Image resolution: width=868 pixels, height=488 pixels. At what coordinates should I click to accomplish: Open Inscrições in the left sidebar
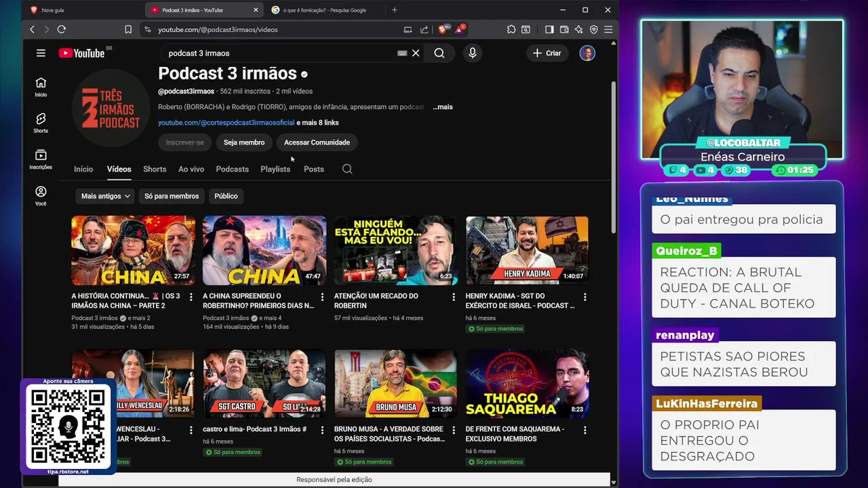(41, 159)
